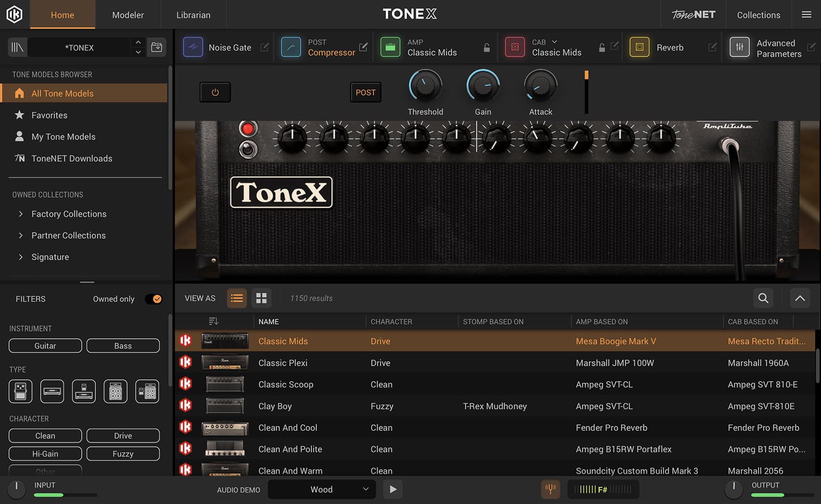Viewport: 821px width, 504px height.
Task: Click the tuner icon in bottom bar
Action: [x=550, y=489]
